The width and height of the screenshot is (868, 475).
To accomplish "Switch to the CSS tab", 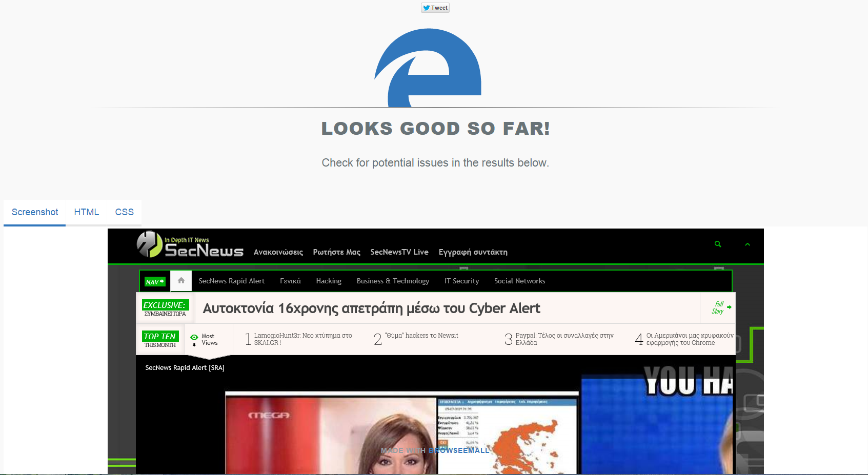I will (124, 212).
